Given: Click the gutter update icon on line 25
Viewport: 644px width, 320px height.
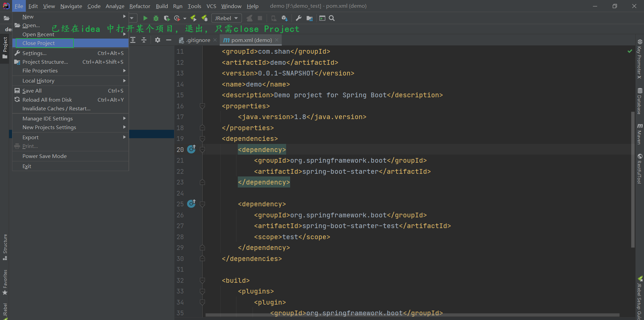Looking at the screenshot, I should click(x=191, y=203).
